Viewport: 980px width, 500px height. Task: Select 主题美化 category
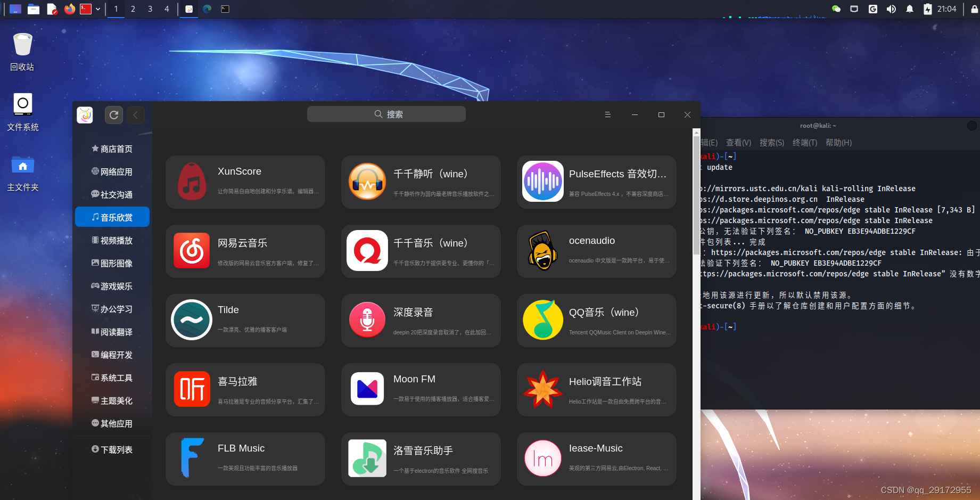pyautogui.click(x=112, y=400)
